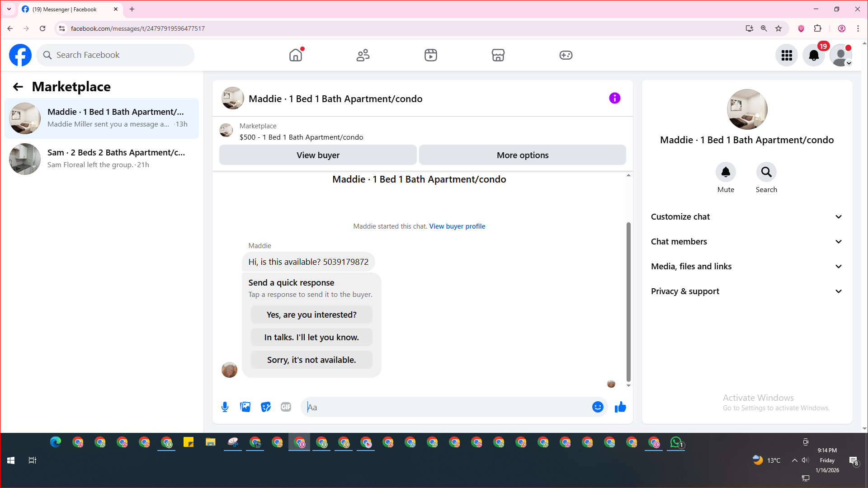Open WhatsApp from the Windows taskbar
This screenshot has height=488, width=868.
676,442
